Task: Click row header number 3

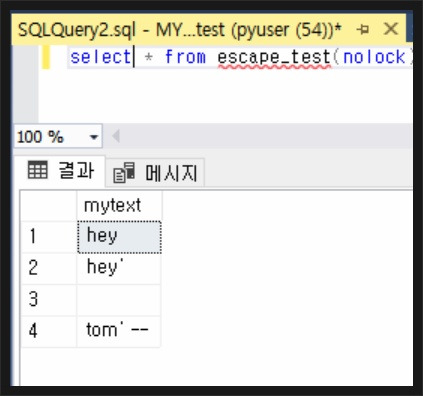Action: [x=49, y=300]
